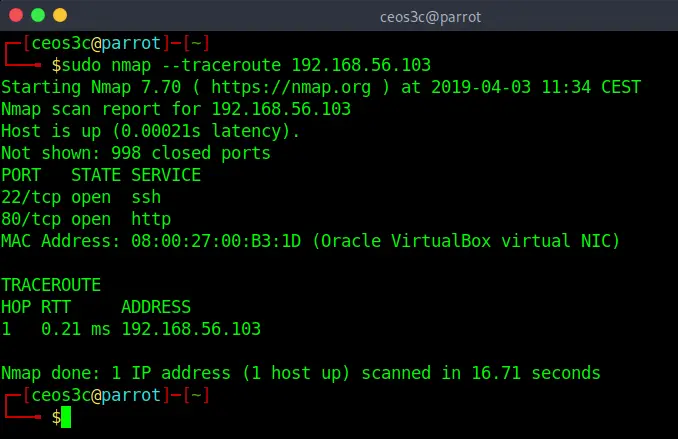Image resolution: width=678 pixels, height=439 pixels.
Task: Click the ceos3c@parrot window title
Action: (430, 17)
